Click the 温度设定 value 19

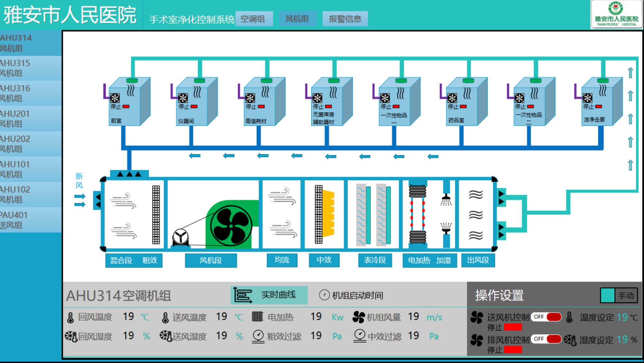tap(622, 317)
